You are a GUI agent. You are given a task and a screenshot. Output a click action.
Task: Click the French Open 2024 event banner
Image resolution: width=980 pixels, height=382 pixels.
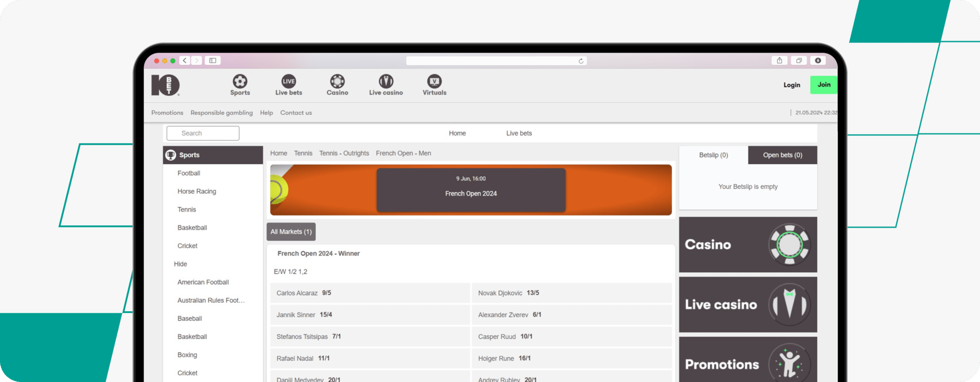pos(471,190)
